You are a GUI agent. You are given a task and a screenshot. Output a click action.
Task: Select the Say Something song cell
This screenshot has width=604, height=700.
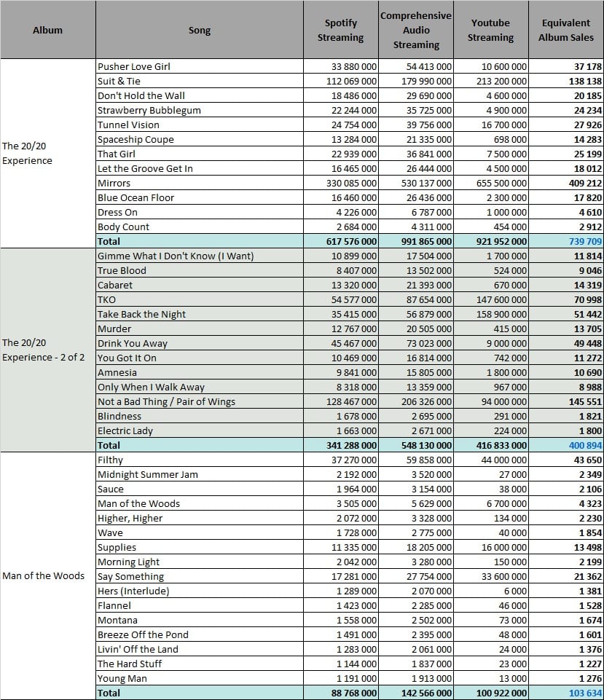200,577
